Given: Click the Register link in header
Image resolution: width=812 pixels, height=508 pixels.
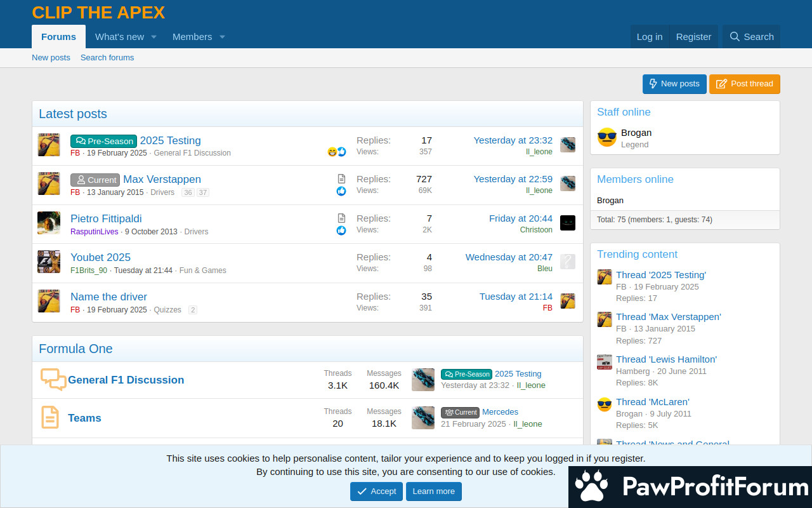Looking at the screenshot, I should click(693, 37).
